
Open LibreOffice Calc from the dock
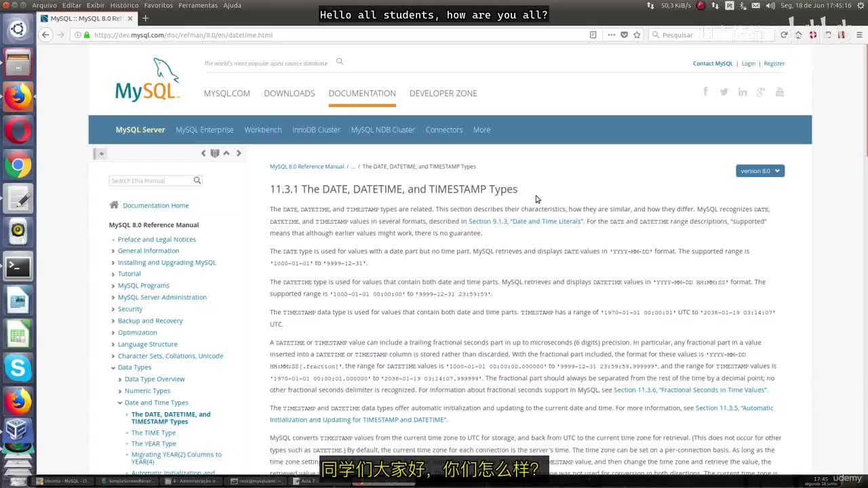coord(18,335)
